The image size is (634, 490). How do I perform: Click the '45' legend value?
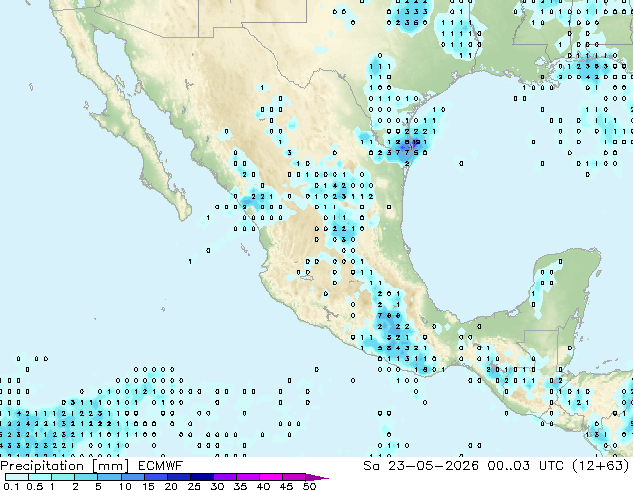click(x=286, y=486)
